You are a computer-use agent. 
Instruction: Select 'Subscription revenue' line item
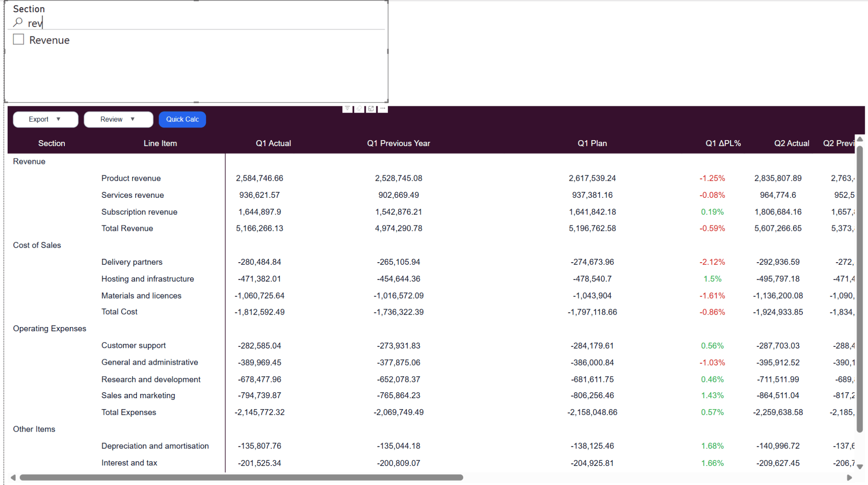point(139,212)
